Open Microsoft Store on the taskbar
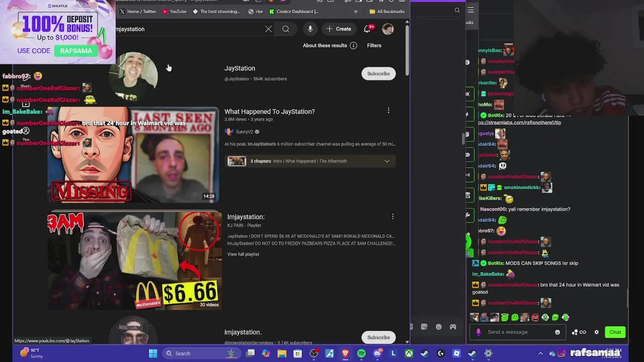644x362 pixels. (298, 353)
